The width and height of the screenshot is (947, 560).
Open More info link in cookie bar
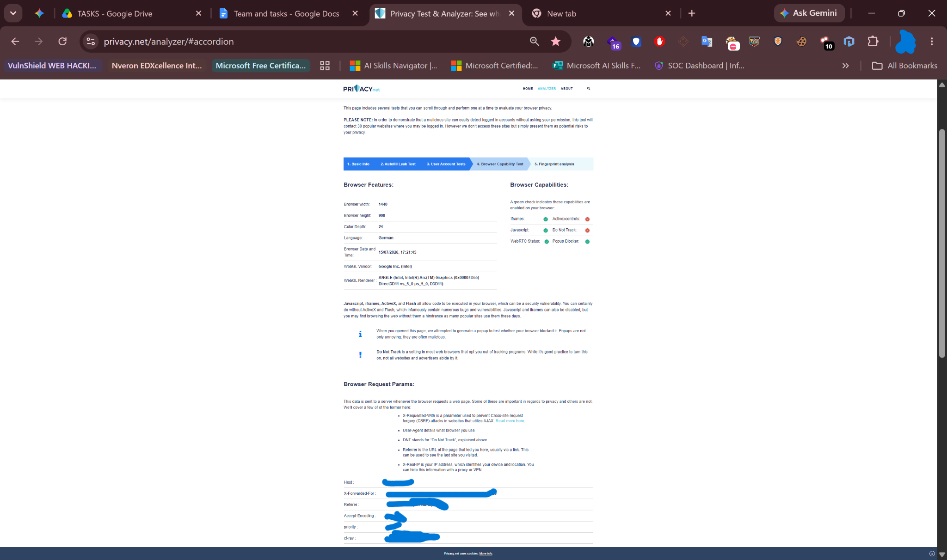pos(486,554)
